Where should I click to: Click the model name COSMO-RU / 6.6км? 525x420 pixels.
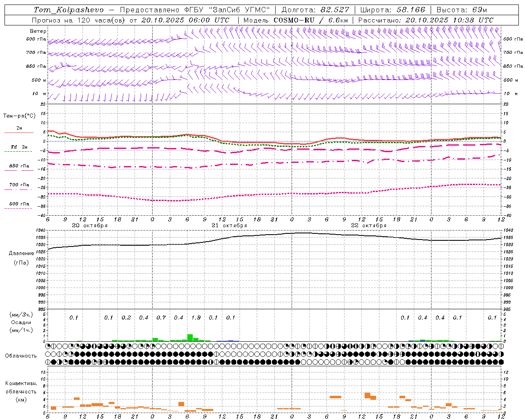coord(310,20)
